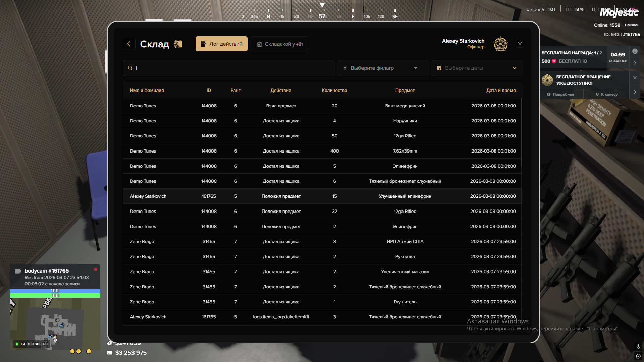The width and height of the screenshot is (644, 362).
Task: Open the Выберите даты date picker
Action: [476, 68]
